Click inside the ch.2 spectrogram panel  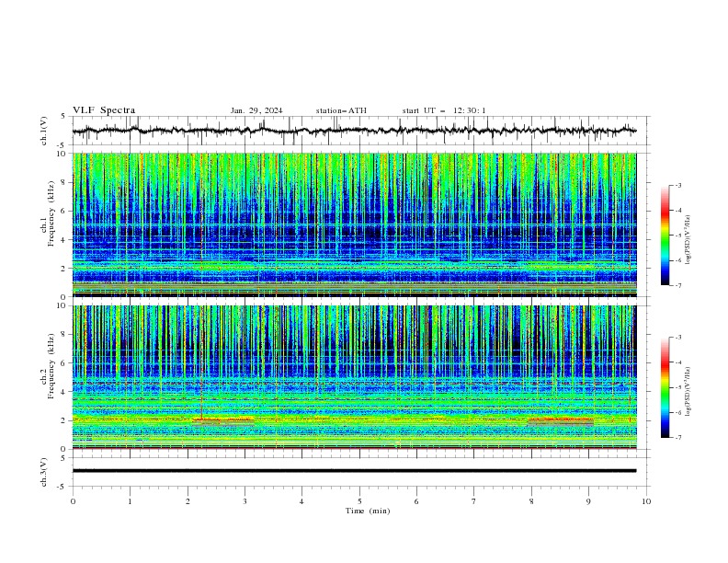click(x=354, y=377)
